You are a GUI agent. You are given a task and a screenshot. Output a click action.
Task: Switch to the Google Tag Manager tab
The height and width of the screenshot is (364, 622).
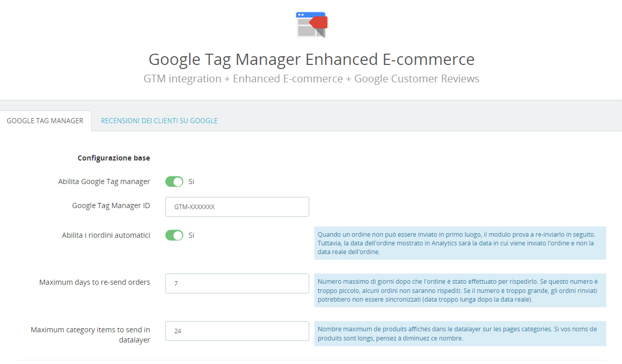[45, 121]
